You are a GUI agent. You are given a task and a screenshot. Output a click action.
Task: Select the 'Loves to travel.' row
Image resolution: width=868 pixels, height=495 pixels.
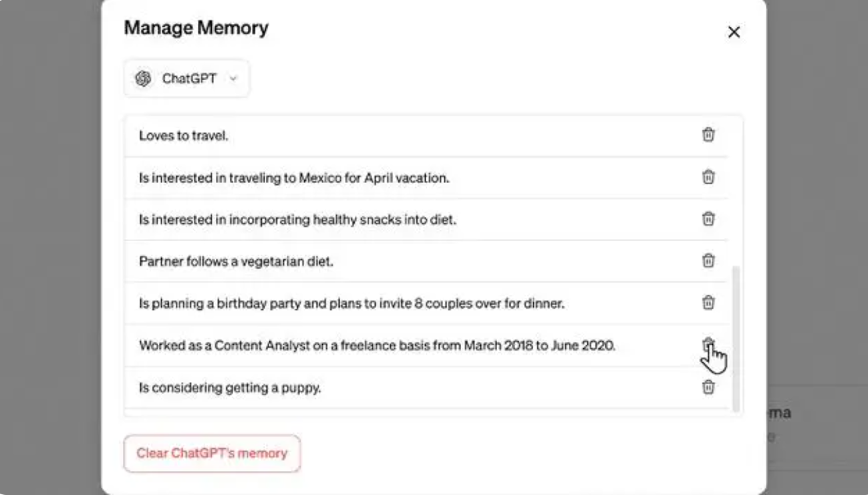point(426,136)
